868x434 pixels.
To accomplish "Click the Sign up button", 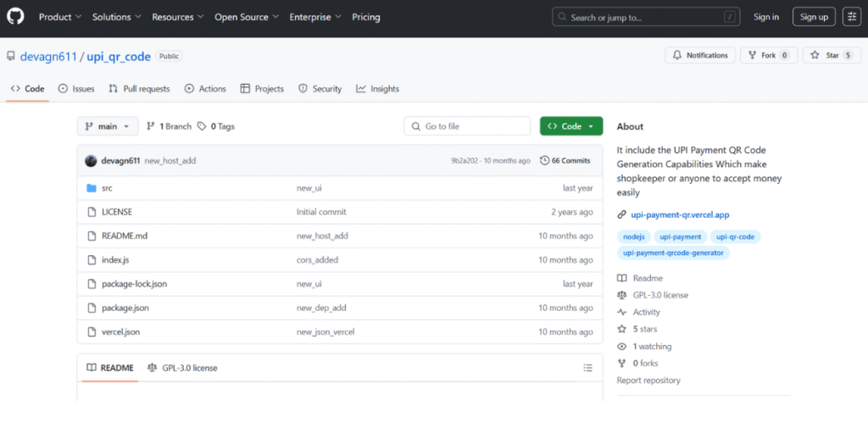I will [x=814, y=17].
